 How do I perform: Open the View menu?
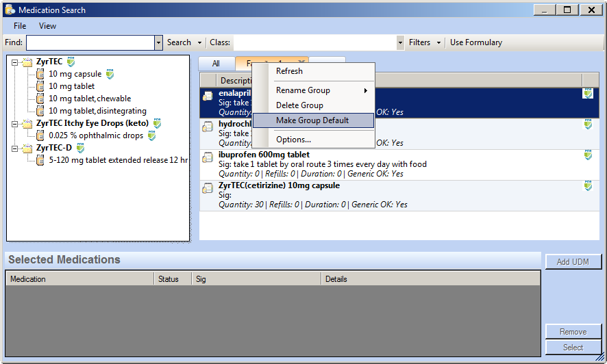coord(47,26)
